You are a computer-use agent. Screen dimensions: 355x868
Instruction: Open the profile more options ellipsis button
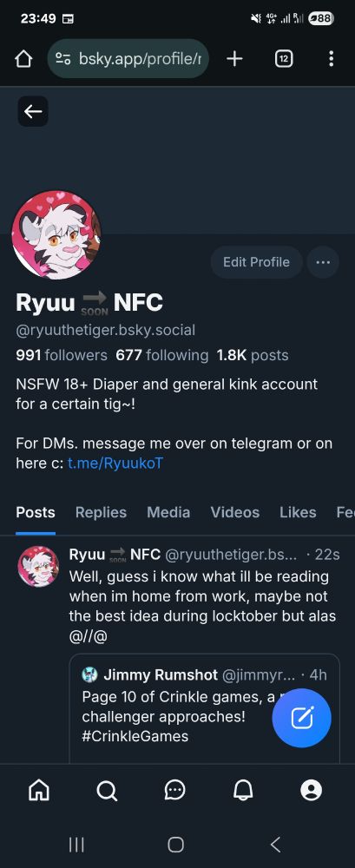pyautogui.click(x=323, y=262)
